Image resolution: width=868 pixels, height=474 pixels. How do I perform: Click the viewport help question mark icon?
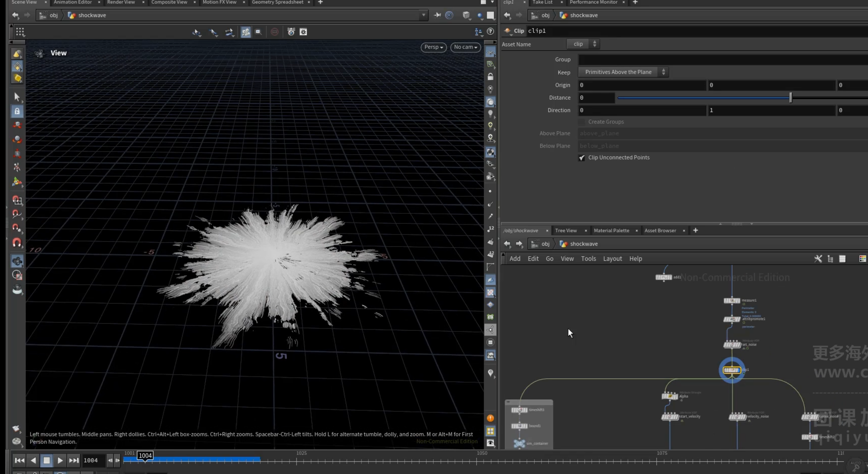(x=491, y=31)
